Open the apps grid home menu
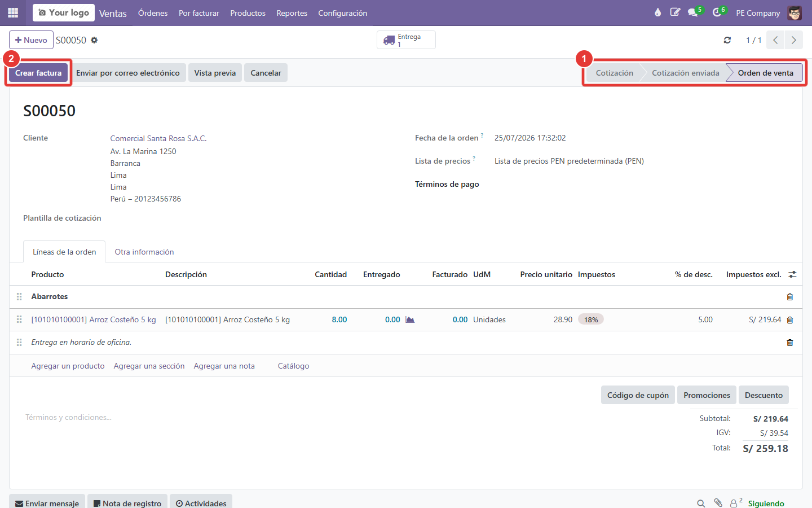Screen dimensions: 812x508 (x=13, y=12)
